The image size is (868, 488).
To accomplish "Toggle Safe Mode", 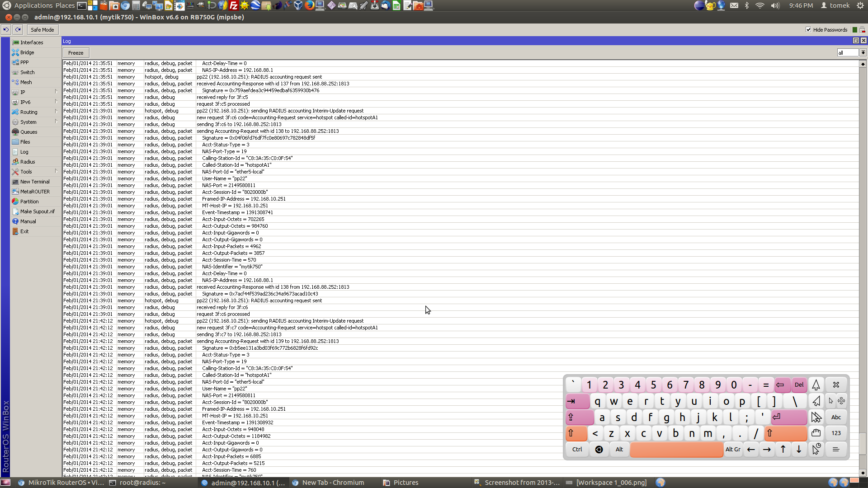I will (x=42, y=30).
